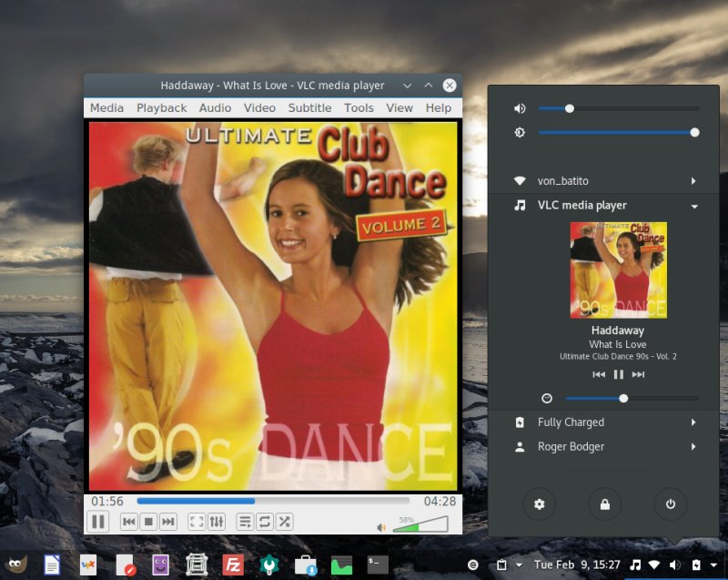Open the Playback menu
Viewport: 728px width, 580px height.
point(161,107)
